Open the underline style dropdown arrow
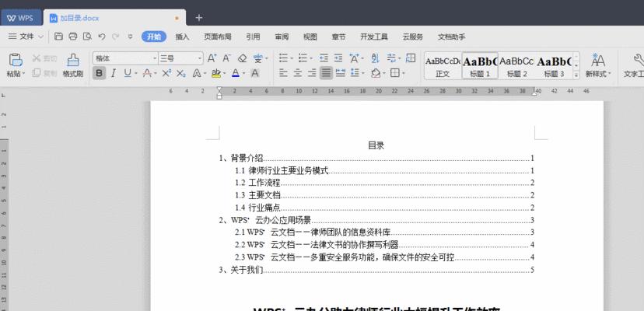The height and width of the screenshot is (311, 644). (x=136, y=74)
